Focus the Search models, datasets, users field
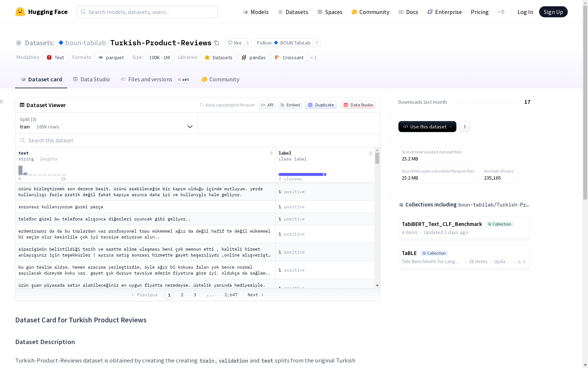This screenshot has width=588, height=368. click(x=147, y=12)
